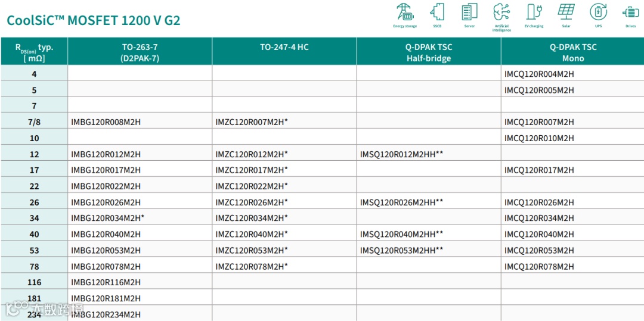Select part IMBG120R040M2H
The image size is (644, 321).
click(x=106, y=234)
